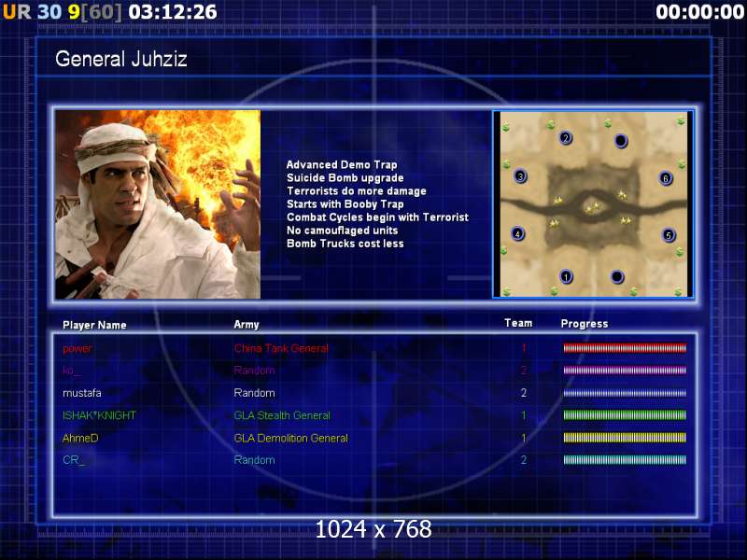Select player name 'power'
This screenshot has width=747, height=560.
coord(78,348)
